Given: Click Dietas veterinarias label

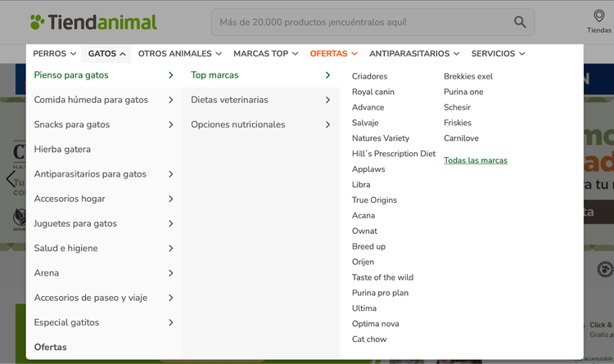Looking at the screenshot, I should (x=229, y=100).
